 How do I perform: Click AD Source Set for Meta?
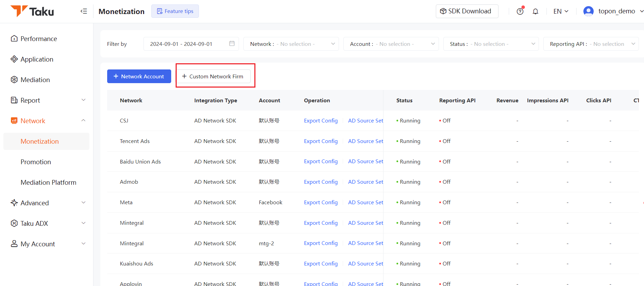click(366, 202)
